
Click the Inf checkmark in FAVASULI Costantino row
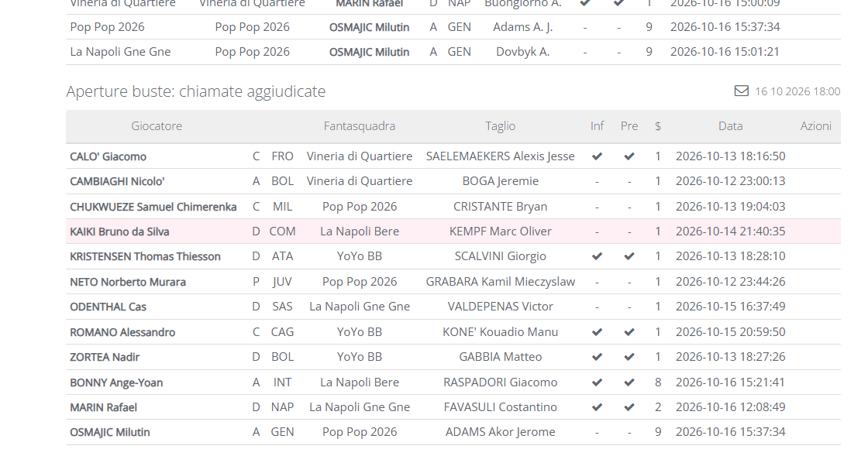(x=597, y=407)
